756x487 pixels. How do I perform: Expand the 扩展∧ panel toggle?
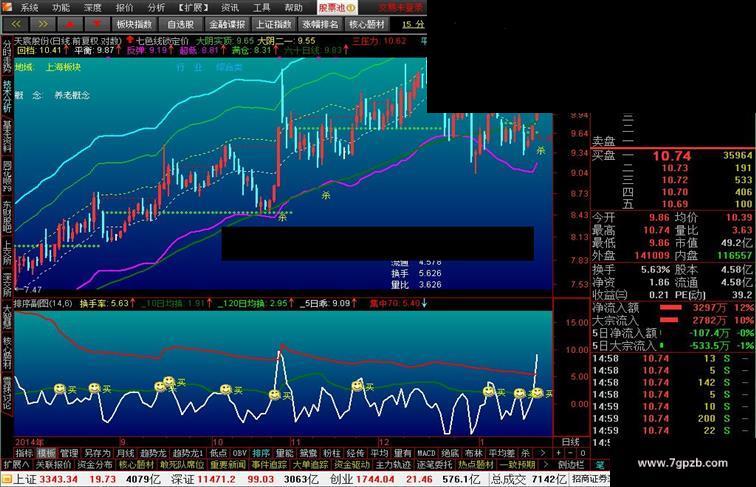click(16, 465)
